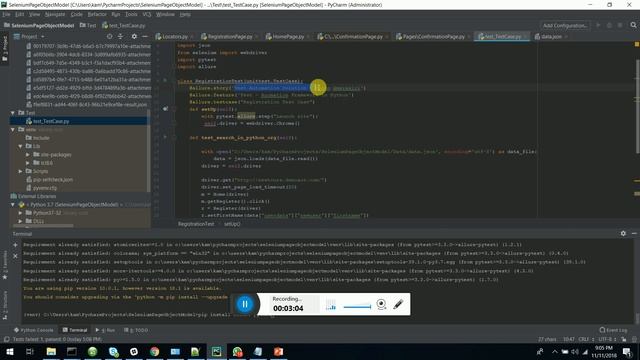Open Task View on the taskbar
The height and width of the screenshot is (360, 640).
30,351
